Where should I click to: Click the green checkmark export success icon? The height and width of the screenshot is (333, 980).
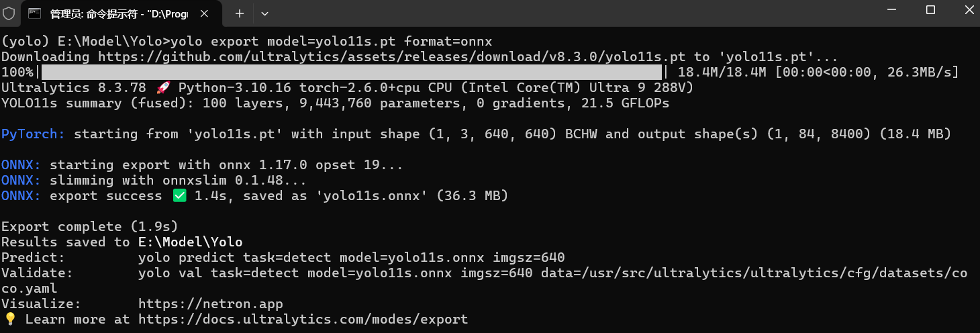pyautogui.click(x=179, y=196)
